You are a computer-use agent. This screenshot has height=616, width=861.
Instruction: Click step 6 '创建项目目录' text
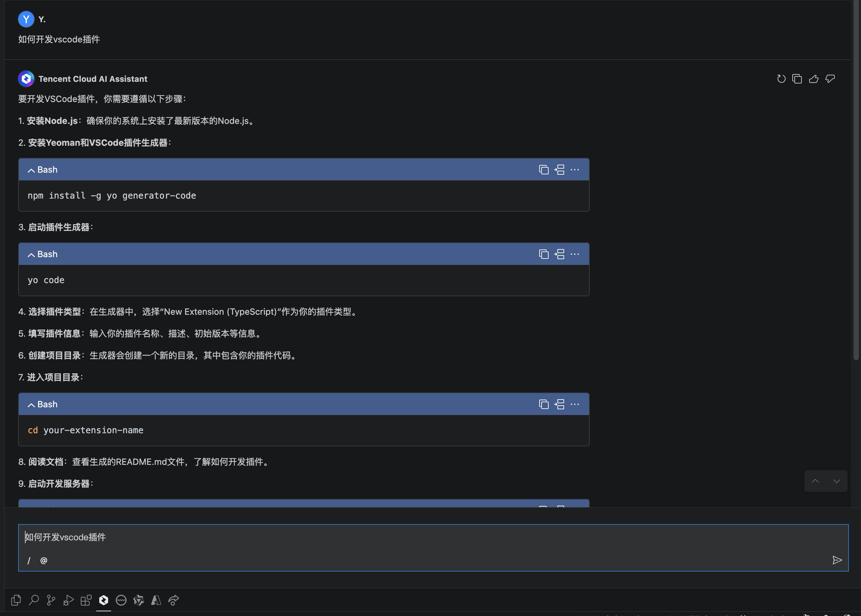click(x=55, y=356)
